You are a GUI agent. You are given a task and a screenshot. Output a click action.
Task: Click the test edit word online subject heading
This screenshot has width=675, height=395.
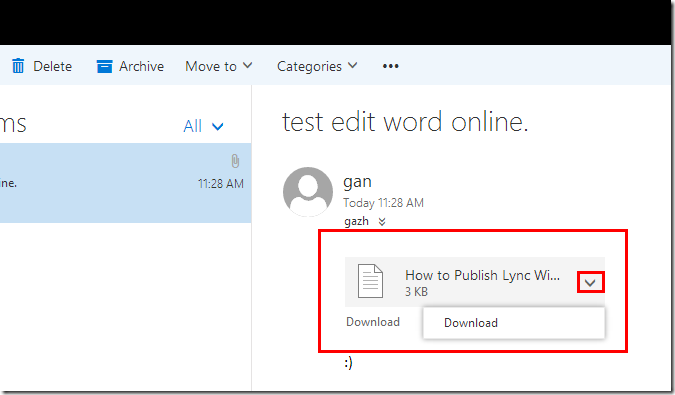(405, 122)
